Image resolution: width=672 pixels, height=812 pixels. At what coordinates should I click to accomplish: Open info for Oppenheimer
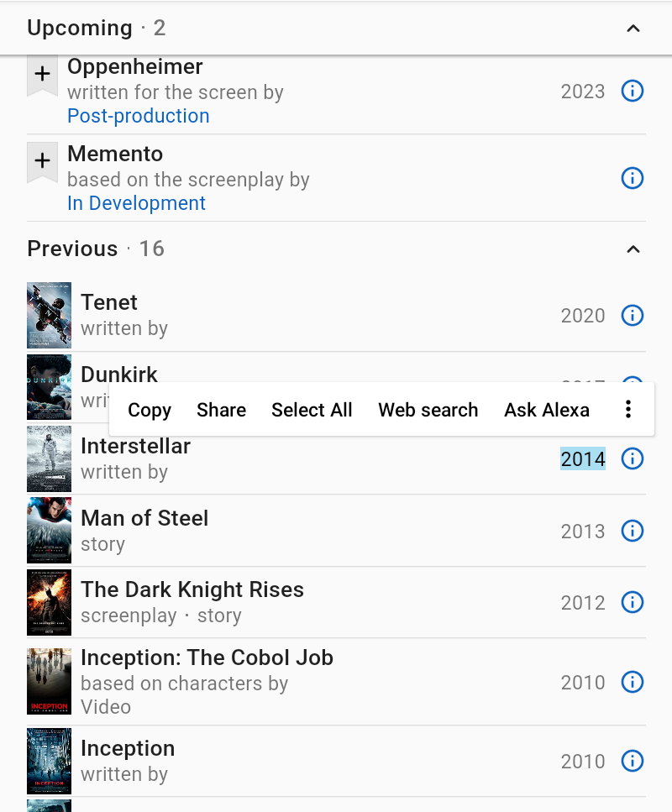[x=632, y=91]
